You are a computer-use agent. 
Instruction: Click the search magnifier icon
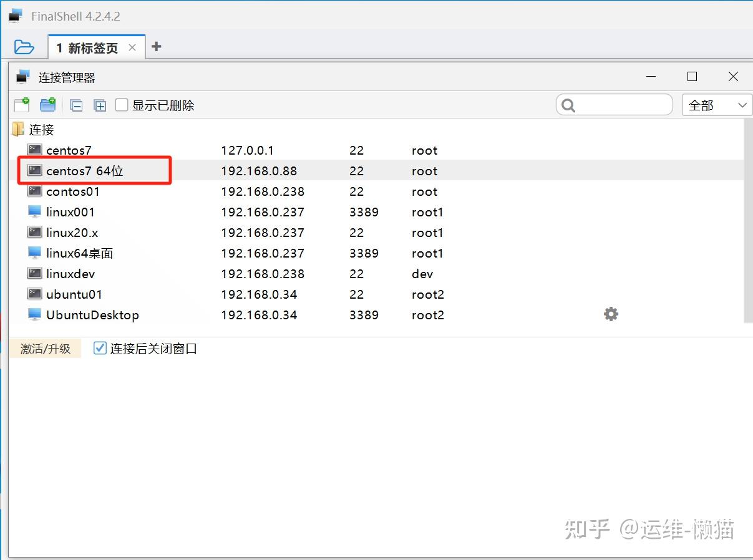pyautogui.click(x=568, y=105)
